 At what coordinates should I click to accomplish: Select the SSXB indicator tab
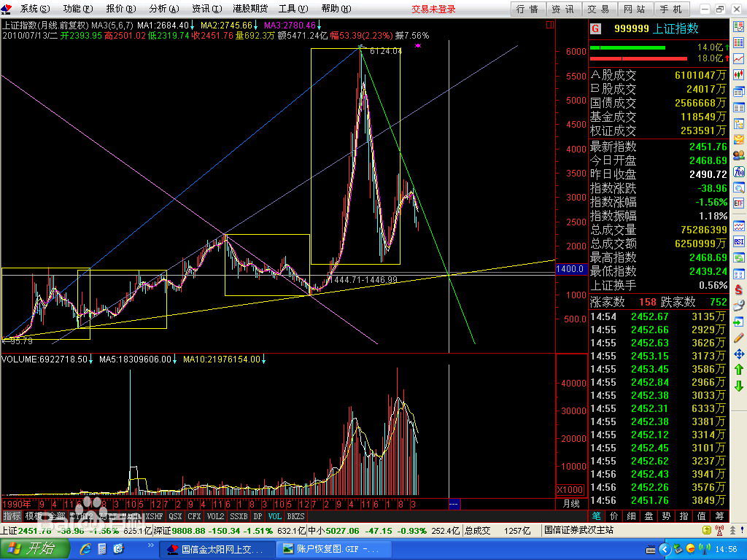click(239, 516)
